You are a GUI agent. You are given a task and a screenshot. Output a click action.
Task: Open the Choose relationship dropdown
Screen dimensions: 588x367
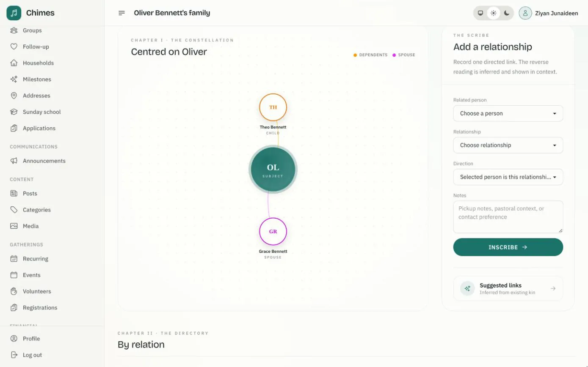tap(508, 145)
